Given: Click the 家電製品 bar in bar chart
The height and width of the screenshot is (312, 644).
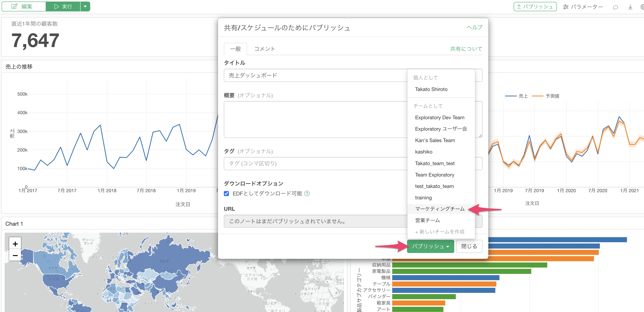Looking at the screenshot, I should click(462, 271).
